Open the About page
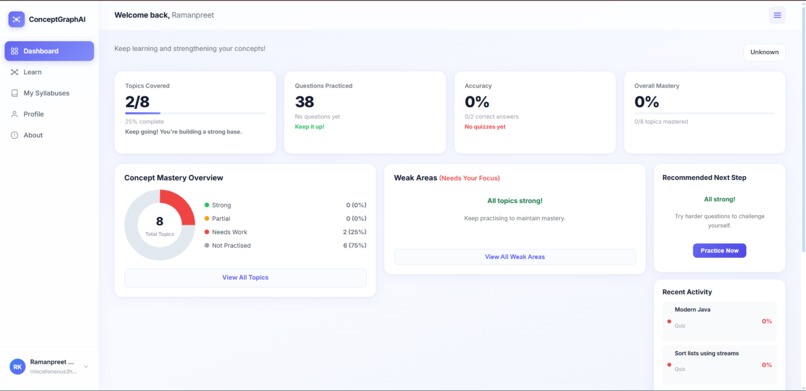This screenshot has width=806, height=391. coord(49,135)
